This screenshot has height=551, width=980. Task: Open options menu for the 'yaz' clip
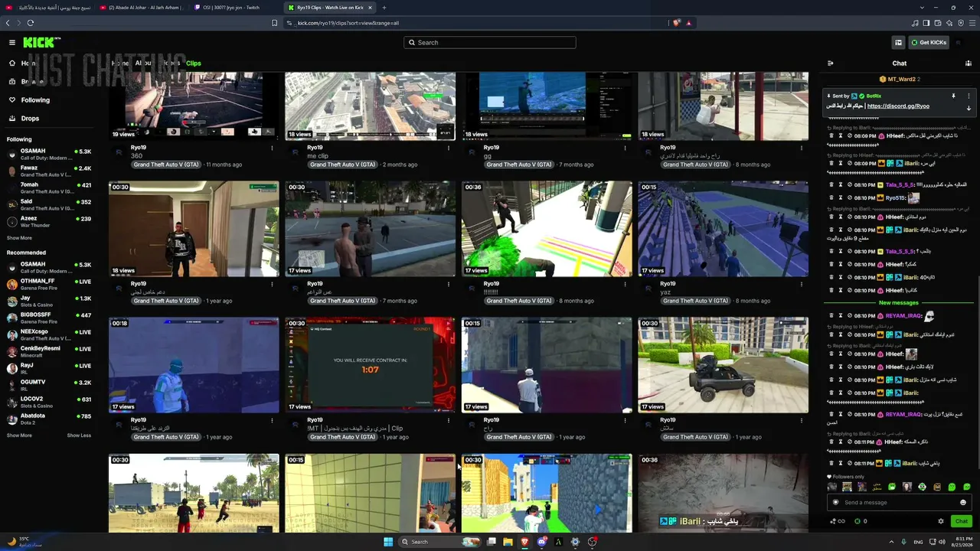click(801, 284)
